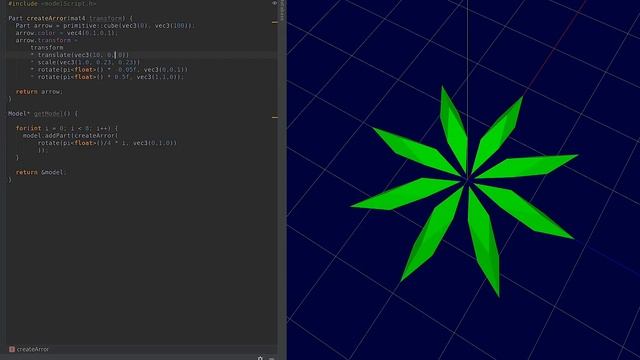Click the "Model* getModel()" declaration

pyautogui.click(x=43, y=113)
